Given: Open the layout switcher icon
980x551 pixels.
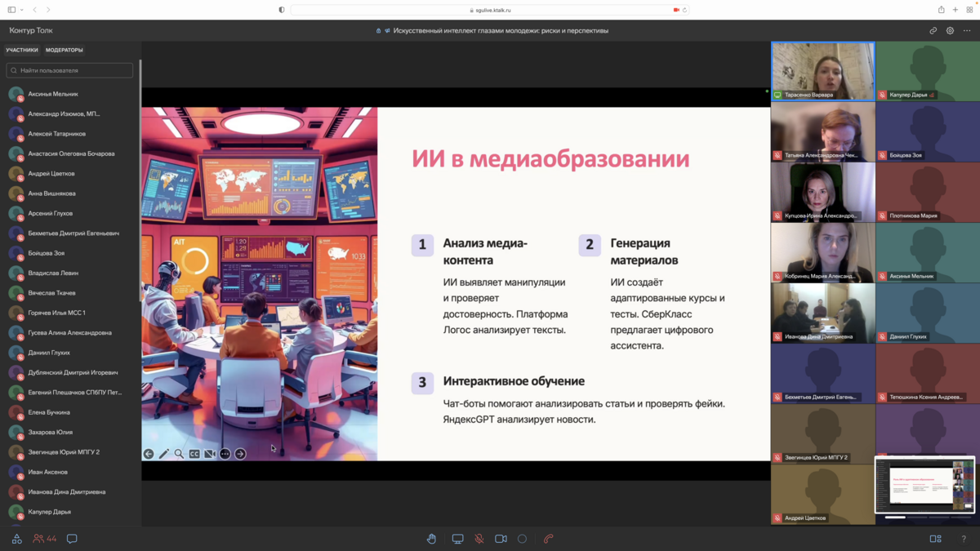Looking at the screenshot, I should [935, 539].
